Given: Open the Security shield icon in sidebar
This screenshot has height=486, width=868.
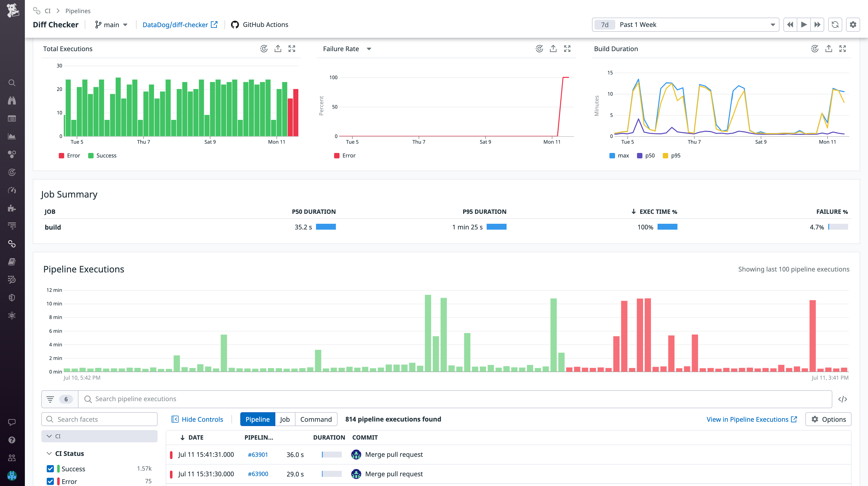Looking at the screenshot, I should 12,297.
